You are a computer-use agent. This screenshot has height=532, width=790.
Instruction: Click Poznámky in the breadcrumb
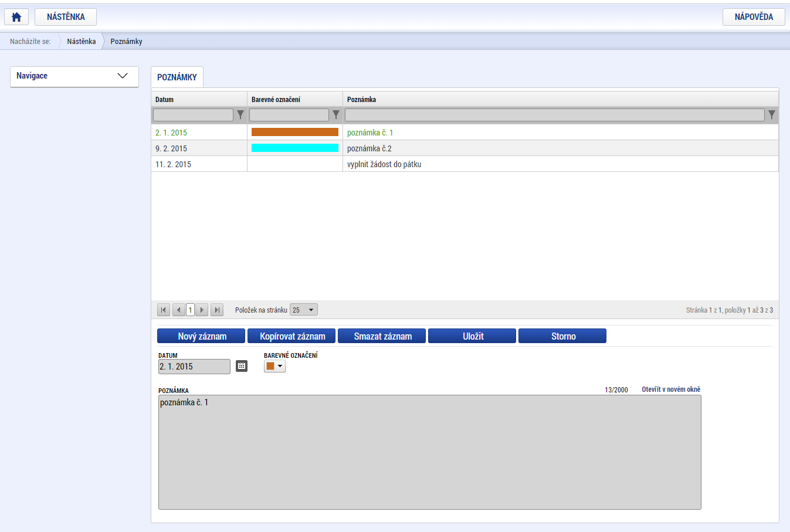pyautogui.click(x=126, y=42)
